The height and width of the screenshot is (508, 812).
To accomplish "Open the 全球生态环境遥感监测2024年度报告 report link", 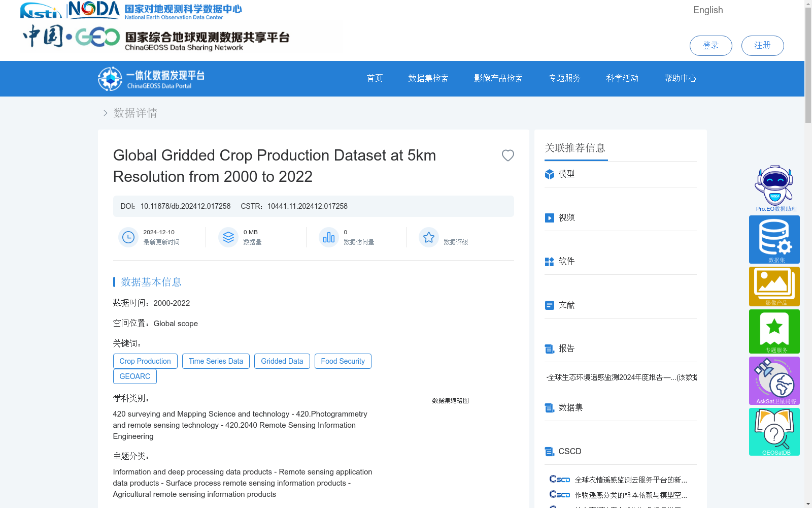I will (x=622, y=377).
